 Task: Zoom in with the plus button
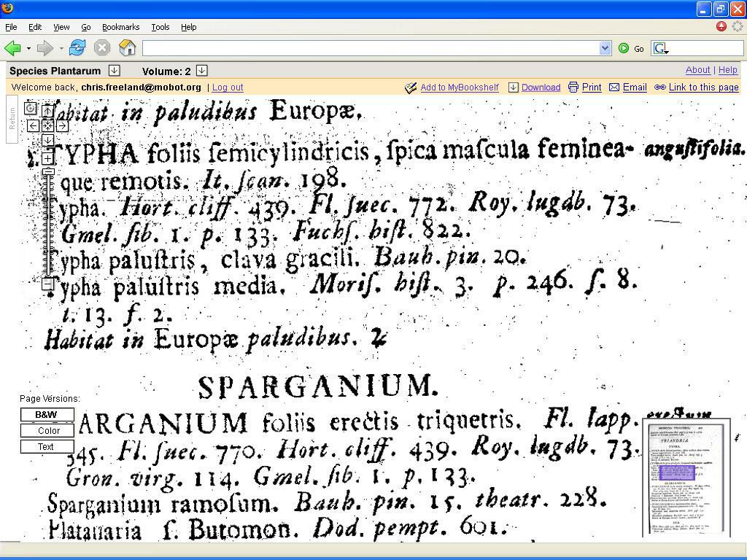[x=47, y=157]
